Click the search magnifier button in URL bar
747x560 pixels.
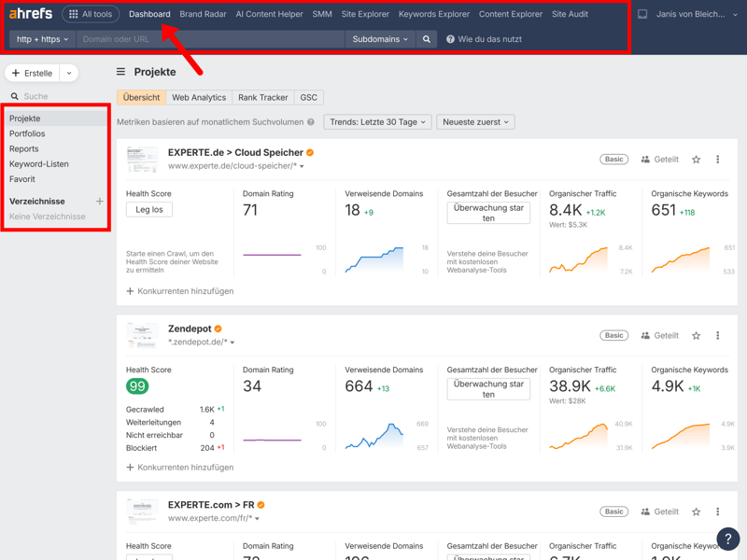click(x=427, y=39)
